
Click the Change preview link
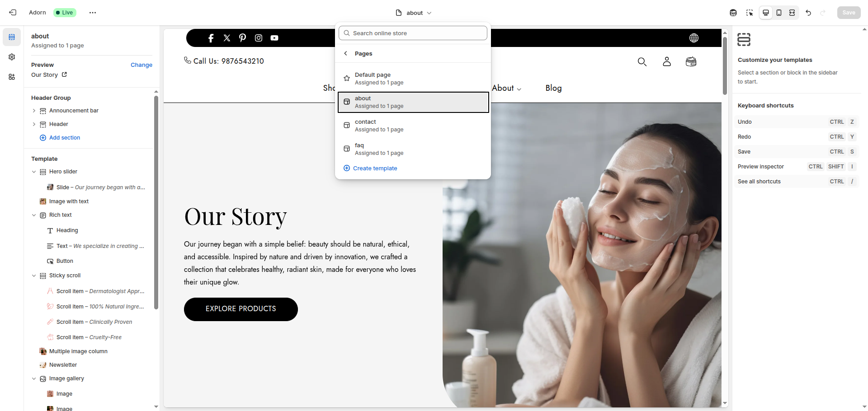coord(142,65)
